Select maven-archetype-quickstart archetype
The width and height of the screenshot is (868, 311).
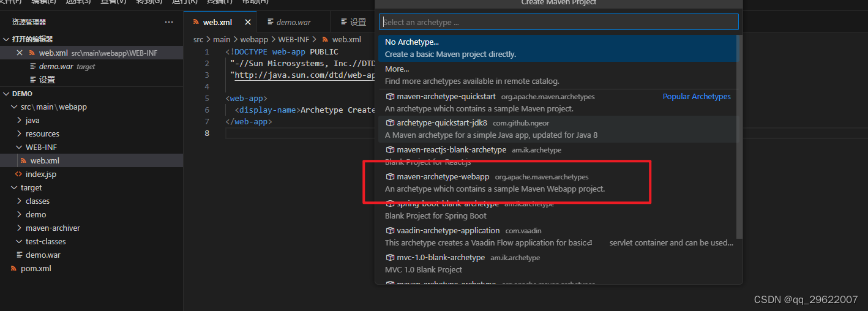click(x=556, y=102)
